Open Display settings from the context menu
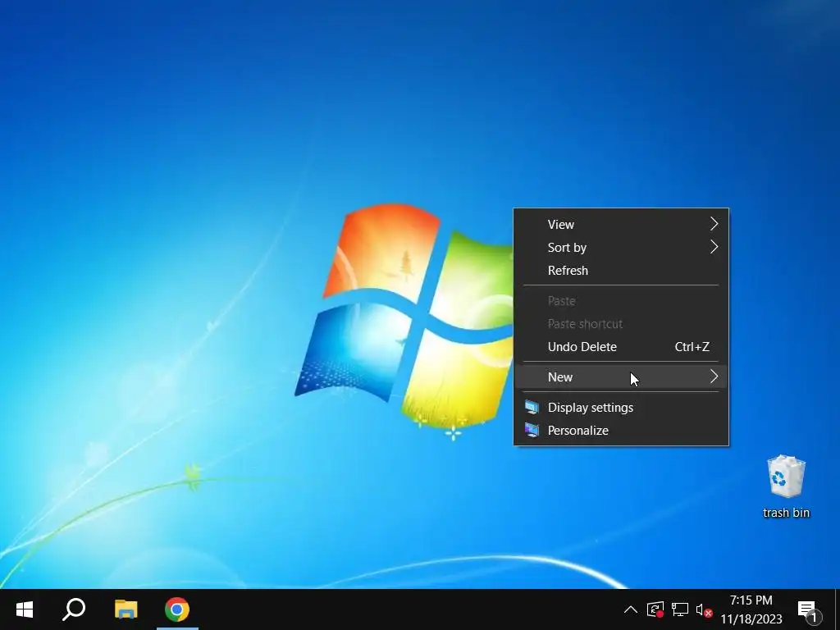Viewport: 840px width, 630px height. [x=622, y=408]
